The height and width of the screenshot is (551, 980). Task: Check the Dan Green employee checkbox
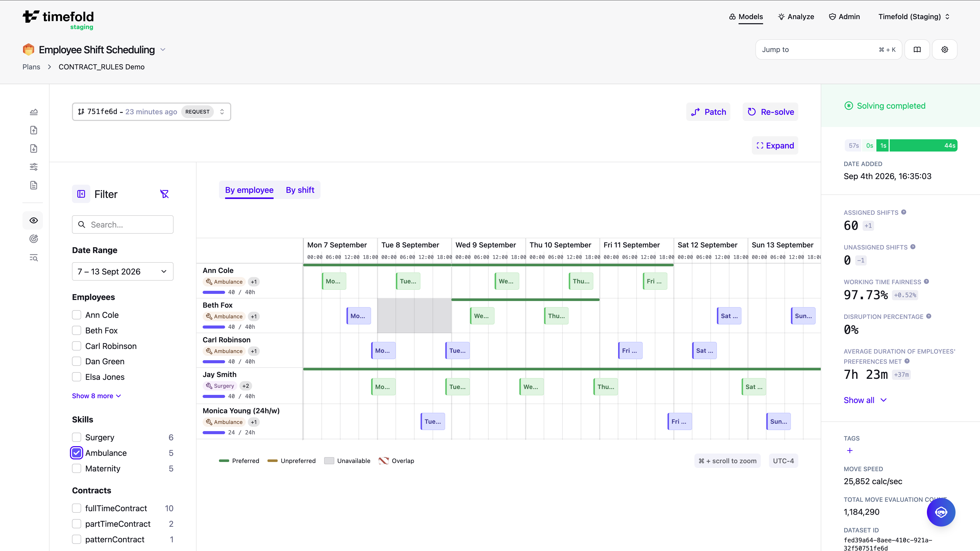tap(77, 361)
